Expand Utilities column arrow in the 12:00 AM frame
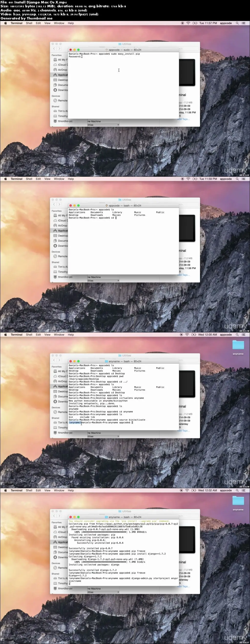This screenshot has height=644, width=250. click(118, 436)
